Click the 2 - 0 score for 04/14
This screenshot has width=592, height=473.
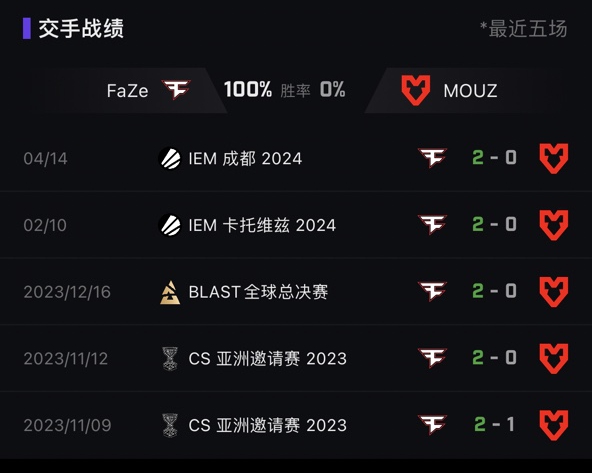click(x=494, y=157)
